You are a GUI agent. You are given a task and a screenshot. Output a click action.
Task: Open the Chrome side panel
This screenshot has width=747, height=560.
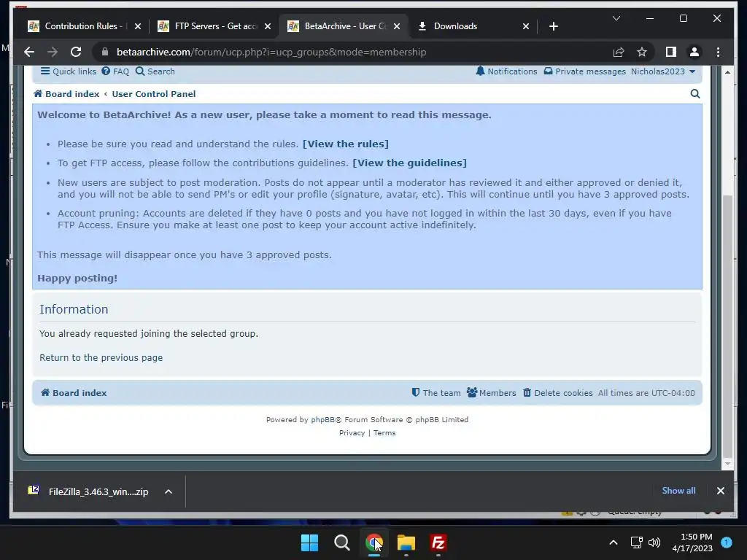tap(671, 52)
